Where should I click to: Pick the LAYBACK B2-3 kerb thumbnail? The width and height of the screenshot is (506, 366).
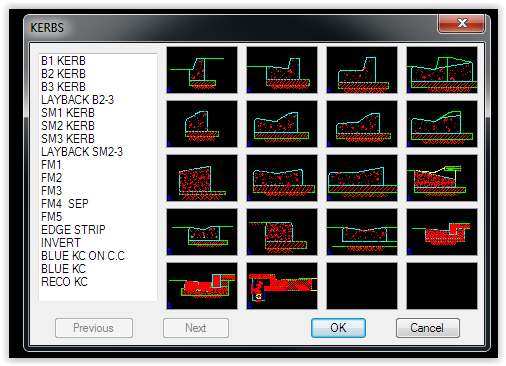tap(442, 70)
